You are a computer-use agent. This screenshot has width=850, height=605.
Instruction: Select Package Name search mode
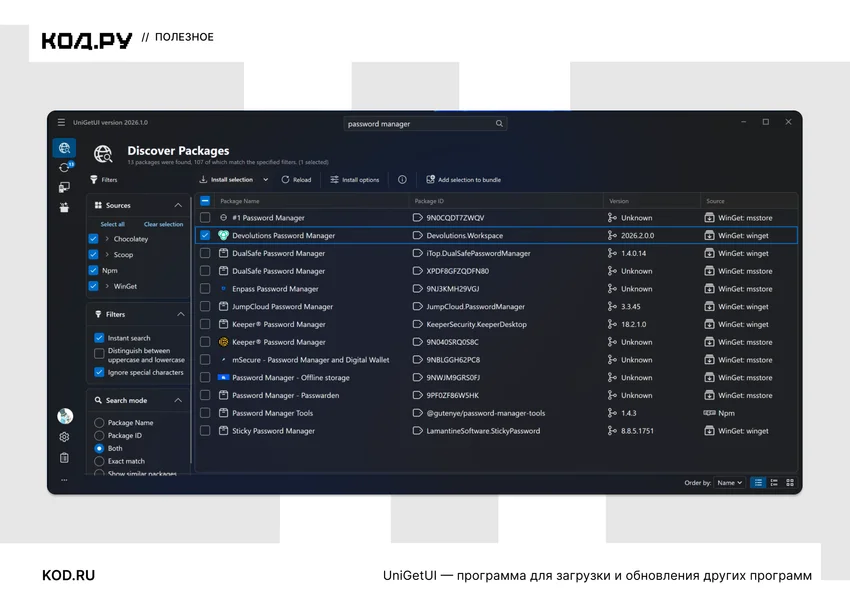coord(99,423)
